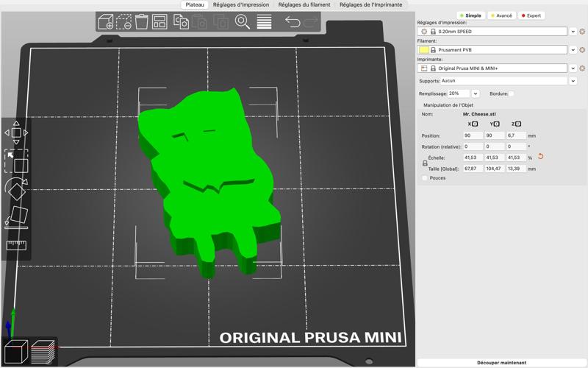Viewport: 588px width, 368px height.
Task: Open filament settings gear for Prusament PVB
Action: click(x=582, y=50)
